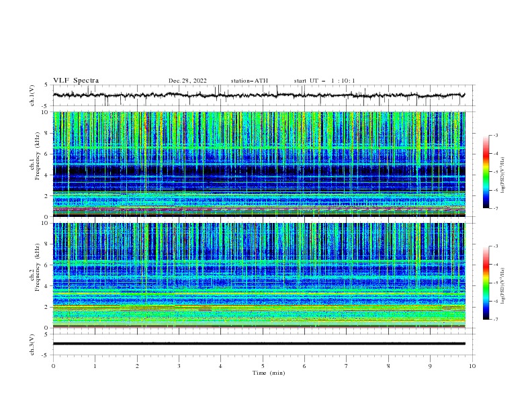Screen dimensions: 532x411
Task: Click the ch.1 voltage waveform trace
Action: (x=259, y=95)
